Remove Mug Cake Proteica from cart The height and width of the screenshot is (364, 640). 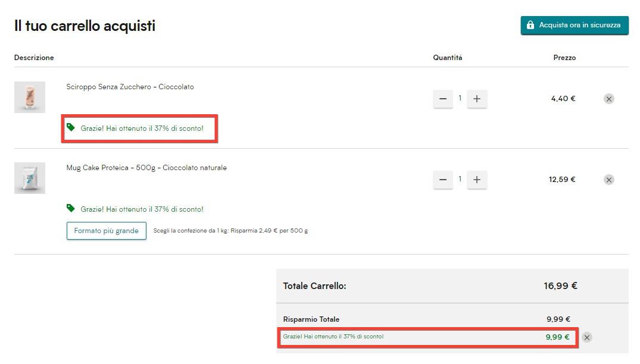608,180
